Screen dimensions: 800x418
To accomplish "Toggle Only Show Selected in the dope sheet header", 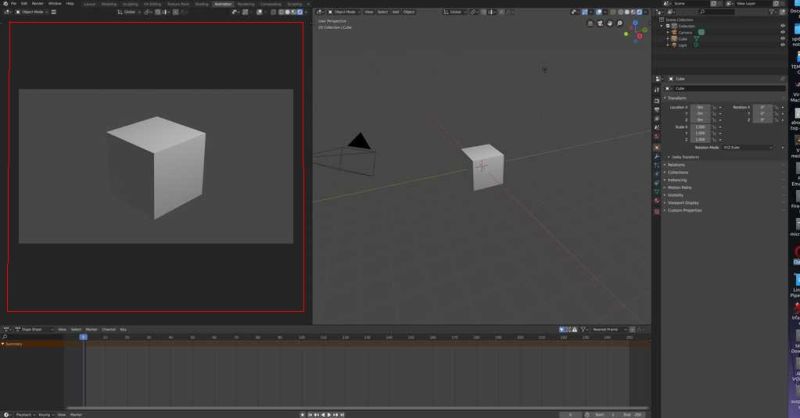I will (x=562, y=330).
